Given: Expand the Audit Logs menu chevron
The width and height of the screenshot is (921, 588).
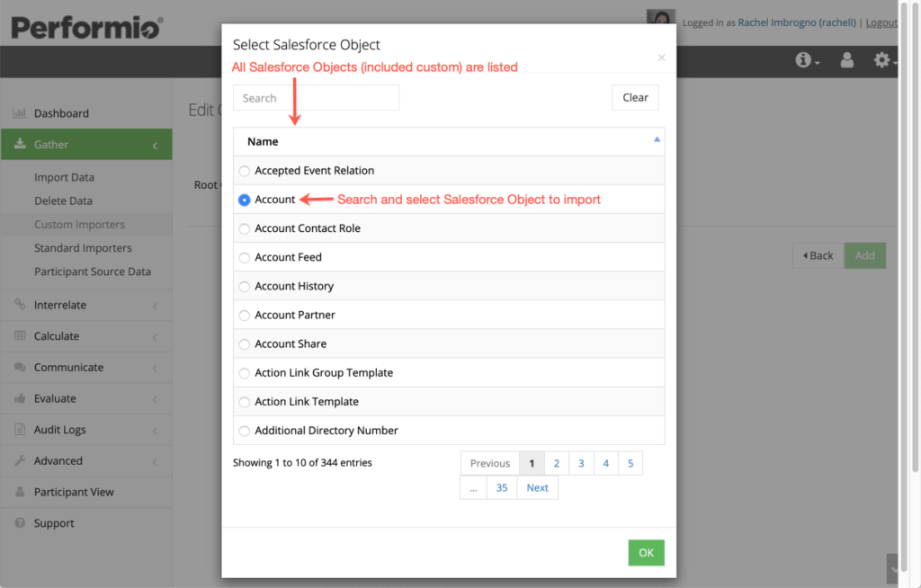Looking at the screenshot, I should [x=155, y=431].
